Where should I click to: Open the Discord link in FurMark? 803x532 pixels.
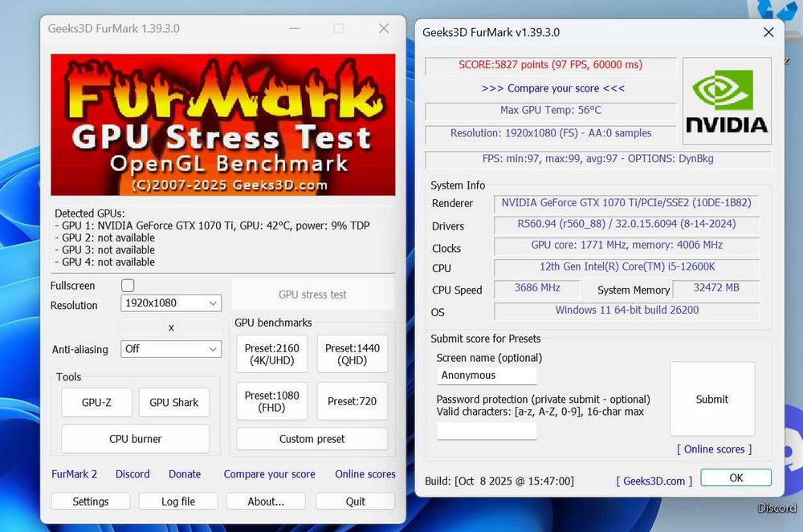pos(132,474)
